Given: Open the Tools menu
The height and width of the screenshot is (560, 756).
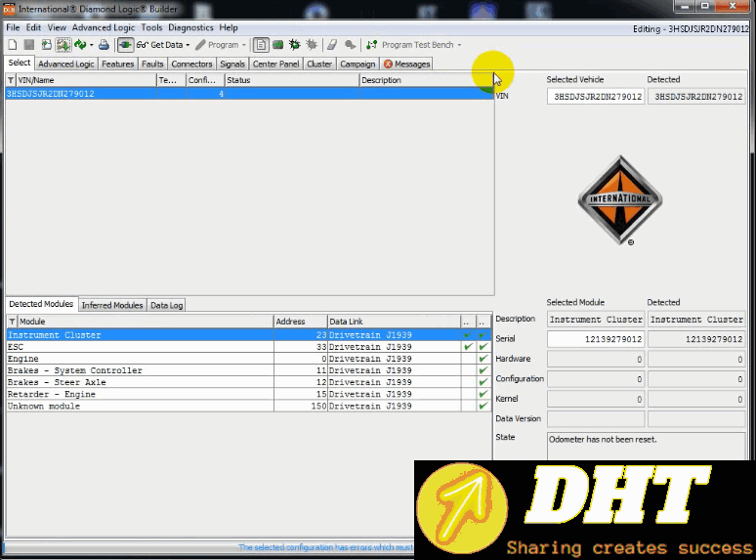Looking at the screenshot, I should [151, 27].
